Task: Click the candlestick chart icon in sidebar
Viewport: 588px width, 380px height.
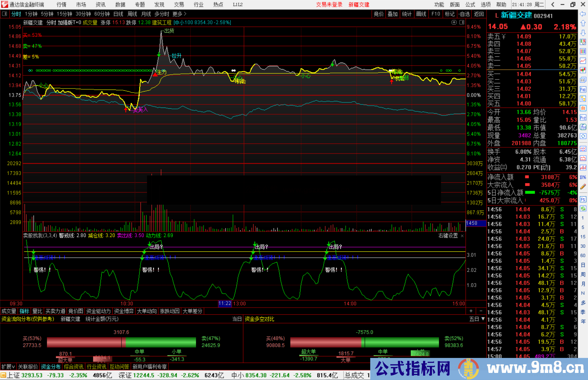Action: coord(583,70)
